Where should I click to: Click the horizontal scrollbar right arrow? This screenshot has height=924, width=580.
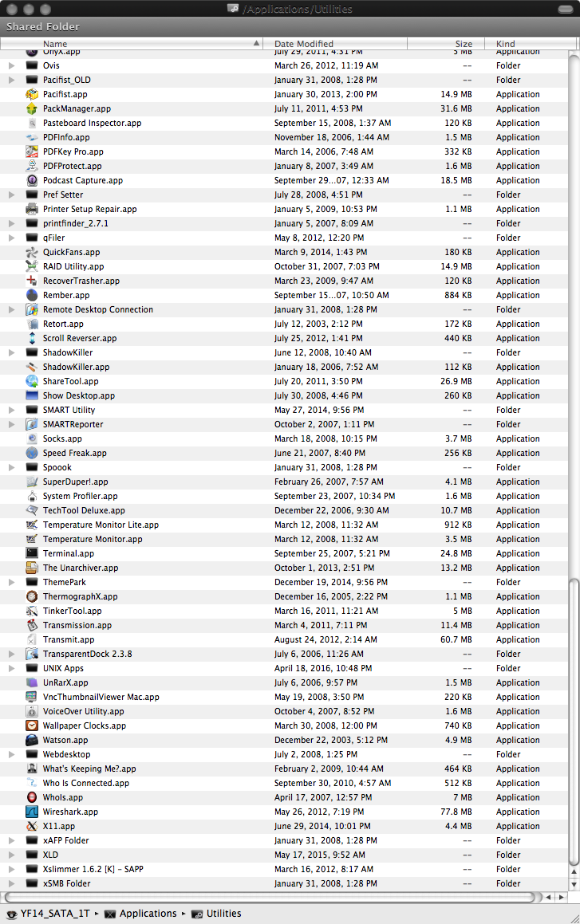tap(561, 897)
